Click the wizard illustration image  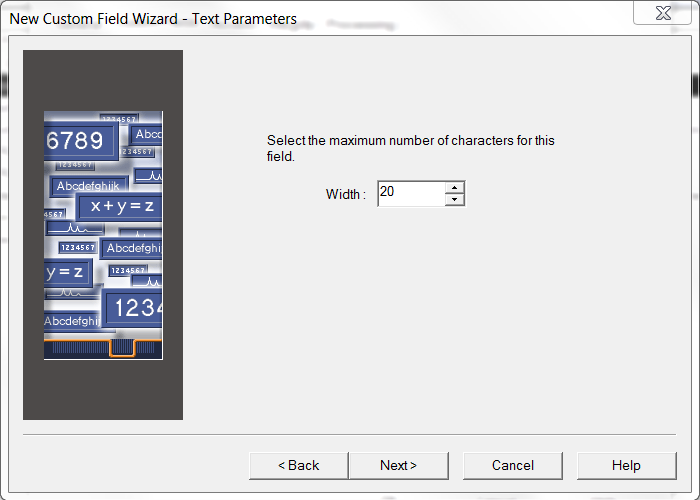[103, 235]
